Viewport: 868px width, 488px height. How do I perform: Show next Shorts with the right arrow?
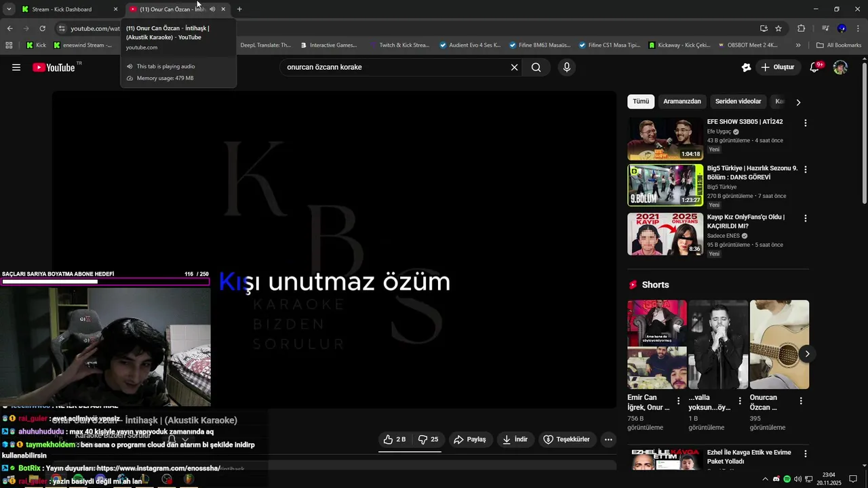807,354
